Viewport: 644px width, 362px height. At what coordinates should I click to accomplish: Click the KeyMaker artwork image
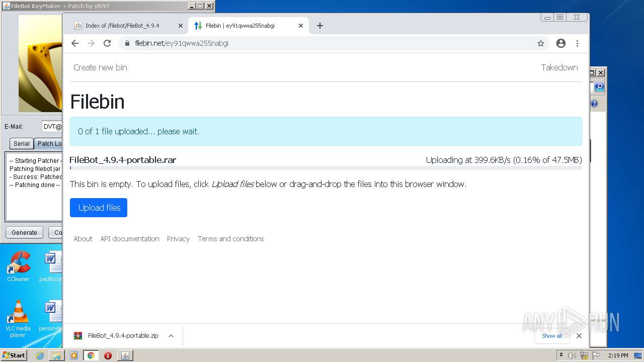coord(40,63)
